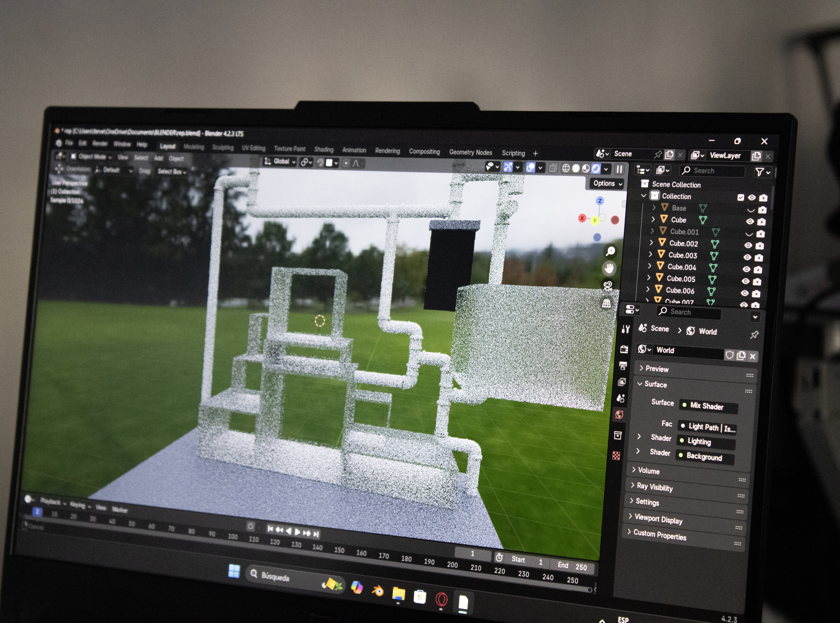Select material preview shading mode
Image resolution: width=840 pixels, height=623 pixels.
[x=586, y=169]
